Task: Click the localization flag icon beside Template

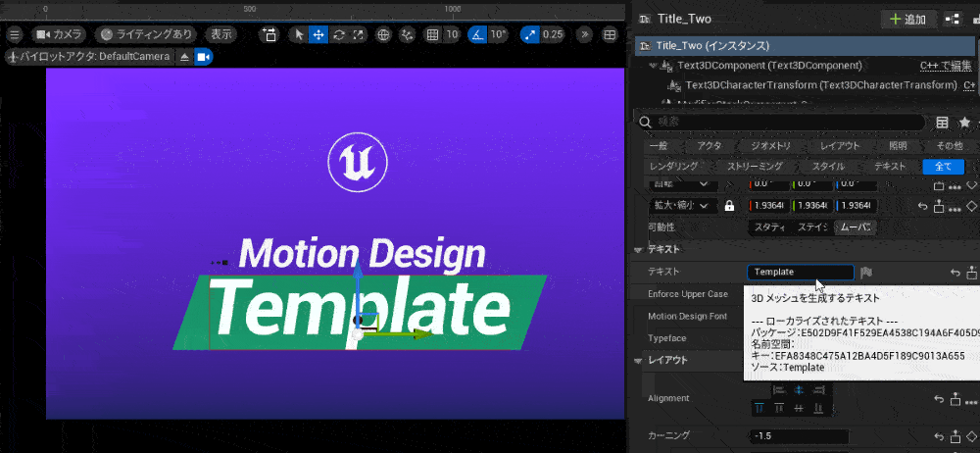Action: (866, 273)
